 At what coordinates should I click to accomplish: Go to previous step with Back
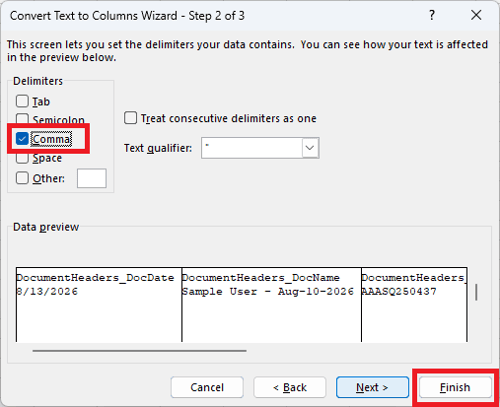click(x=289, y=387)
